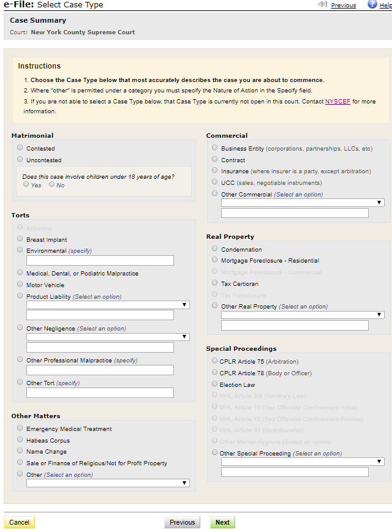Click the Previous double-arrow icon at top

[322, 5]
